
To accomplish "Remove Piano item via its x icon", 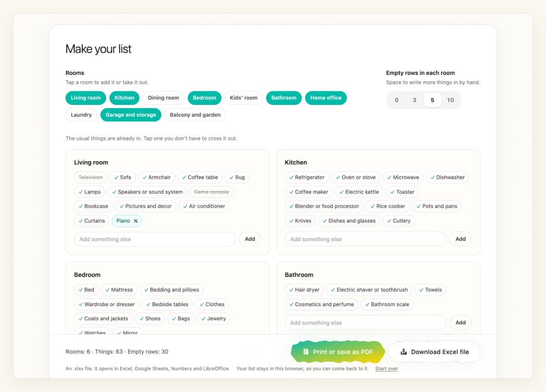I will click(x=135, y=221).
